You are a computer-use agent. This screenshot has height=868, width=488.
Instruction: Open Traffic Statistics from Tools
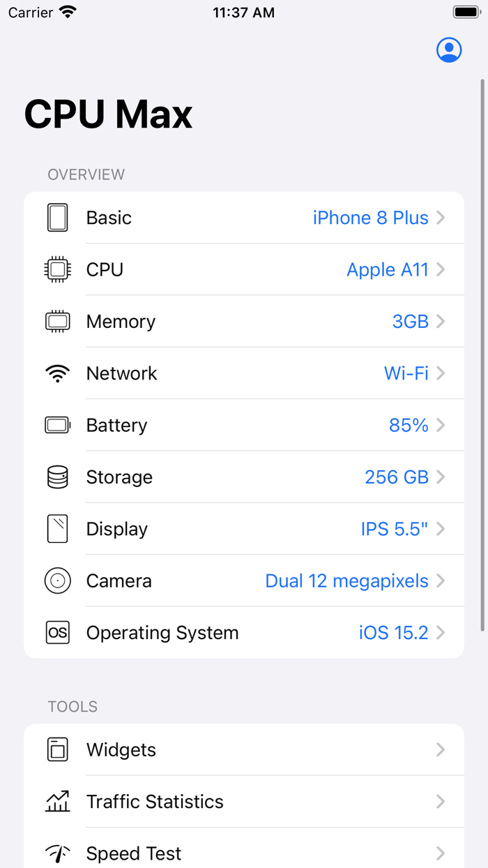pos(155,801)
